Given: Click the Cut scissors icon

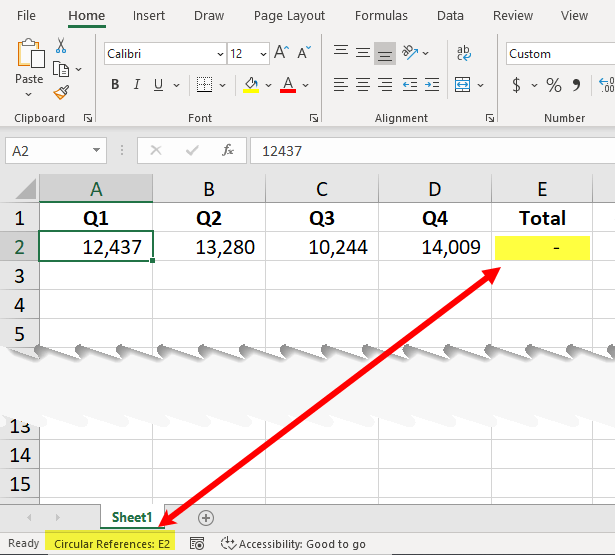Looking at the screenshot, I should [61, 45].
